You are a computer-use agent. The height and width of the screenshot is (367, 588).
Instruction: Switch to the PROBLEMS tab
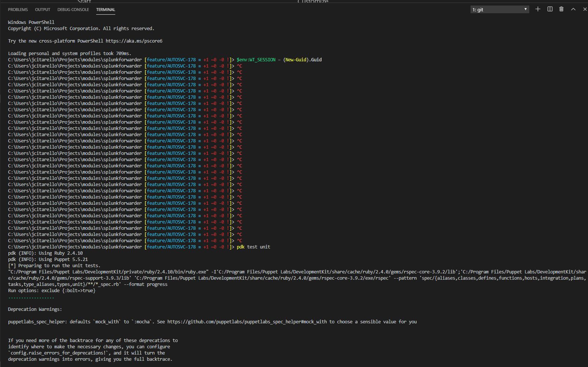18,10
